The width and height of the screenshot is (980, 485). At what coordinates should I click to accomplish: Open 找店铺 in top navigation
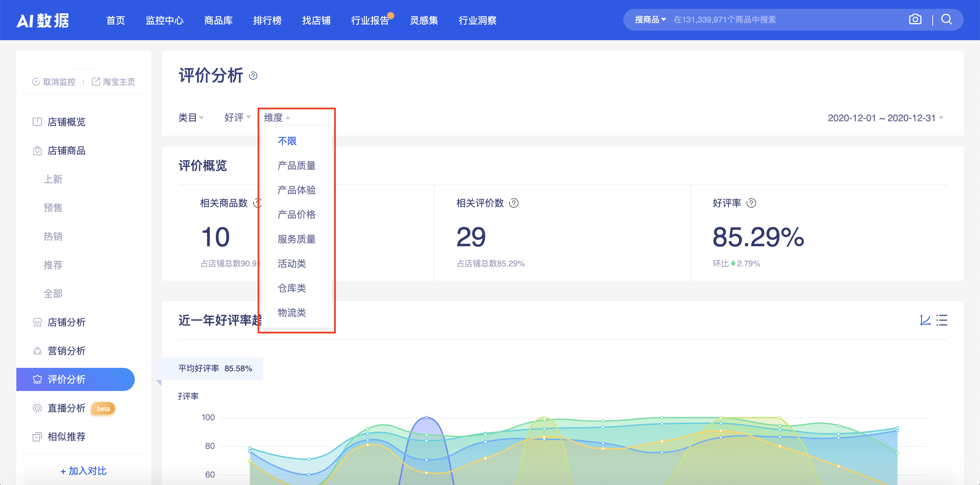316,20
